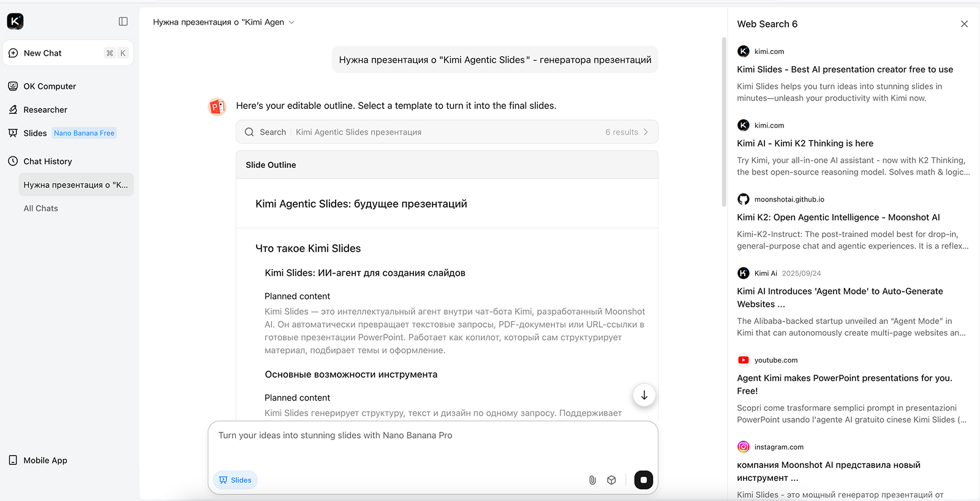Open the Mobile App option
Viewport: 980px width, 501px height.
45,461
